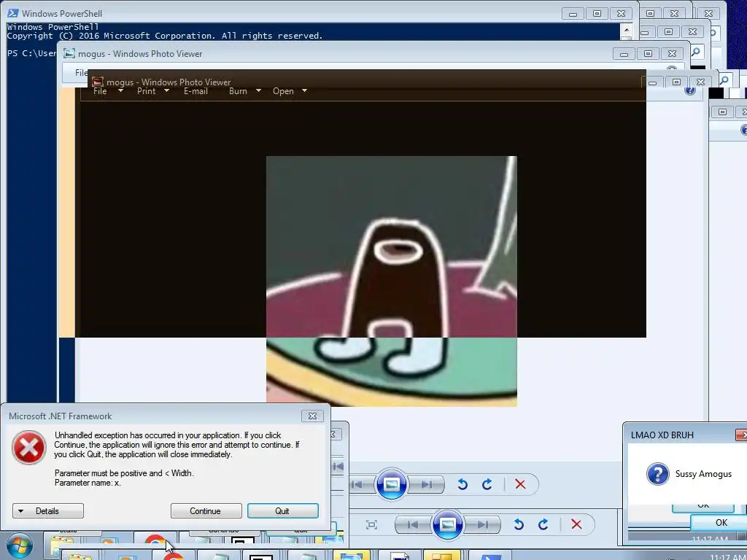Rotate clockwise in the lower Photo Viewer controls

click(x=543, y=525)
